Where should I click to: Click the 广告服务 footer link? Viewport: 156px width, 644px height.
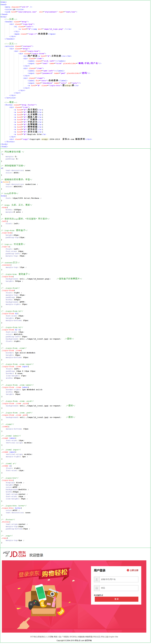tap(65, 637)
